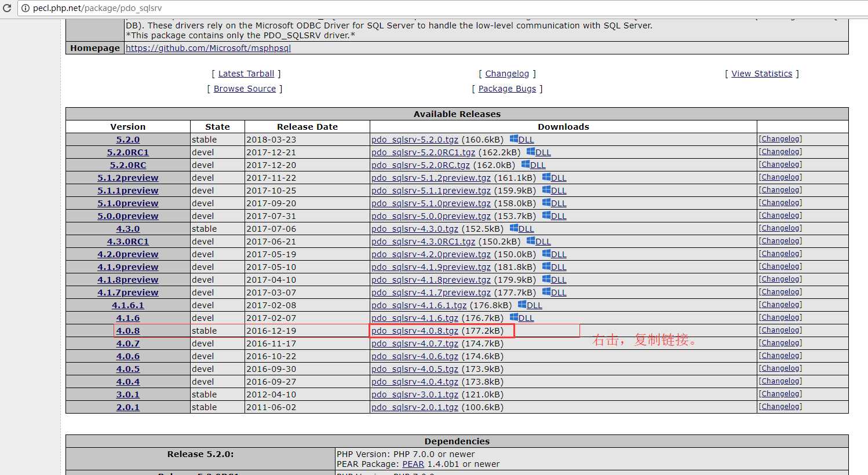Download pdo_sqlsrv-4.0.6.tgz
The width and height of the screenshot is (868, 475).
tap(415, 356)
